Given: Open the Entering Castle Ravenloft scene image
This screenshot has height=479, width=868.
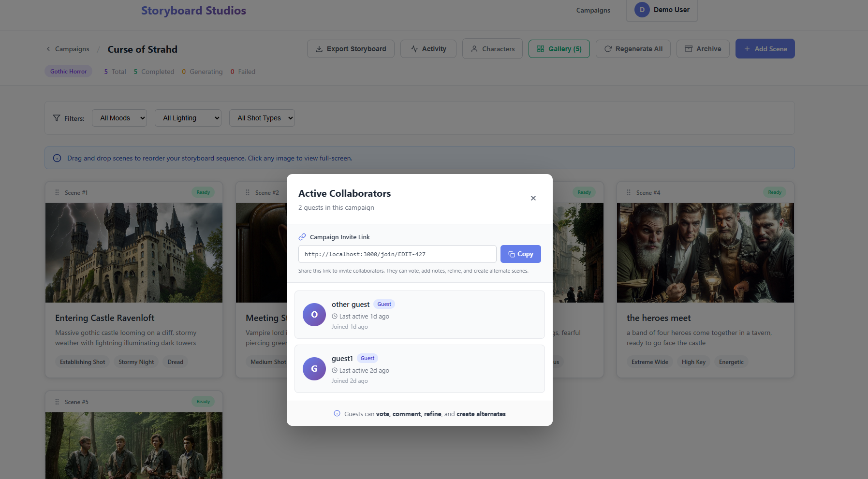Looking at the screenshot, I should 134,253.
